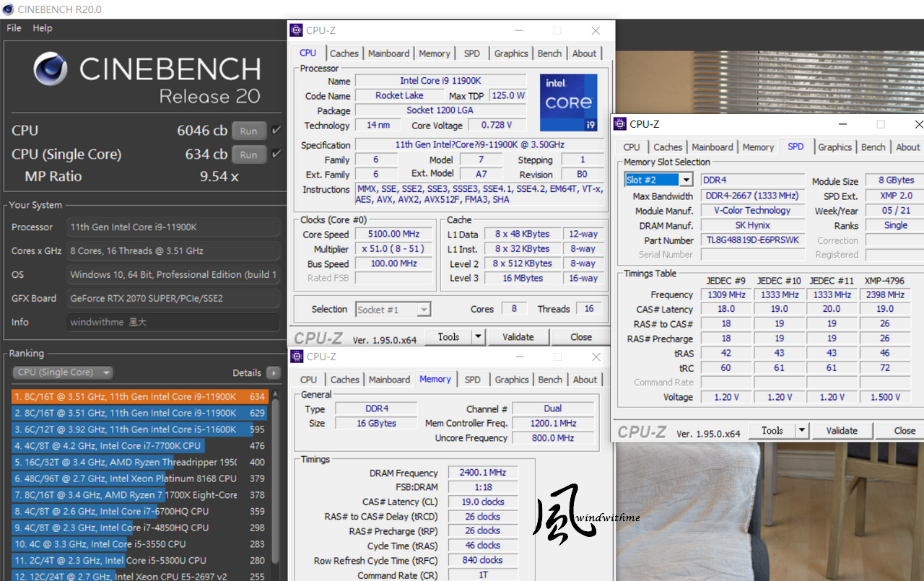This screenshot has width=924, height=581.
Task: Click Close button in CPU tab window
Action: 581,337
